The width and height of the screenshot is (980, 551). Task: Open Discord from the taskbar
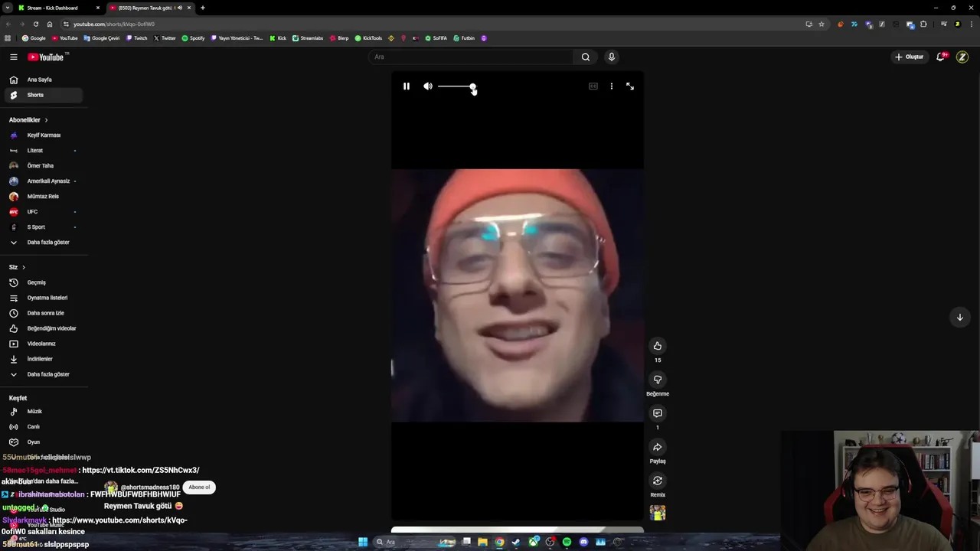[583, 542]
